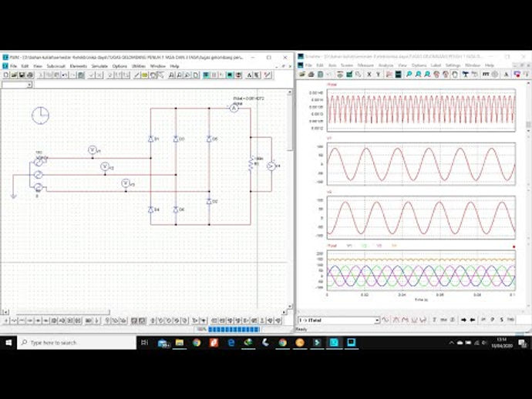
Task: Click the Run Simview icon in PSIM toolbar
Action: [x=230, y=75]
